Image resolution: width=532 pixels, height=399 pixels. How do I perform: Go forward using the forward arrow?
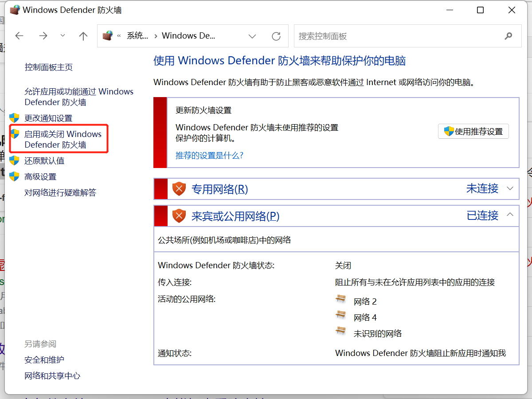coord(43,36)
